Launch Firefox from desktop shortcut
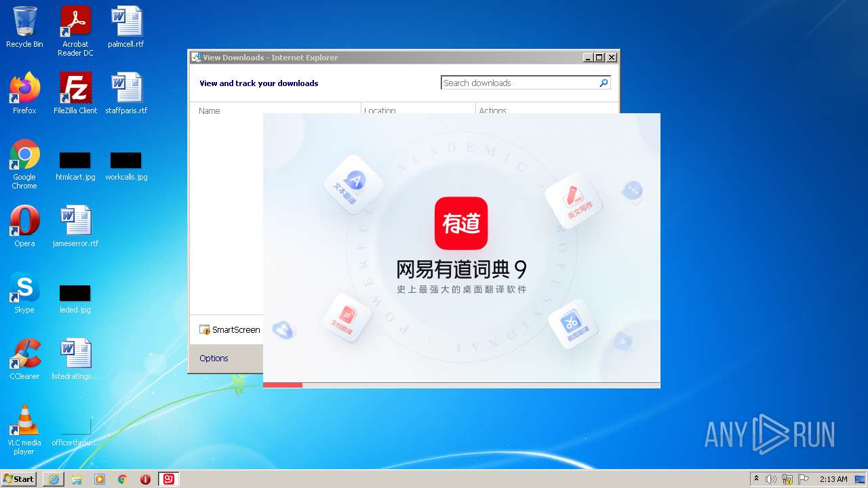868x488 pixels. (24, 93)
